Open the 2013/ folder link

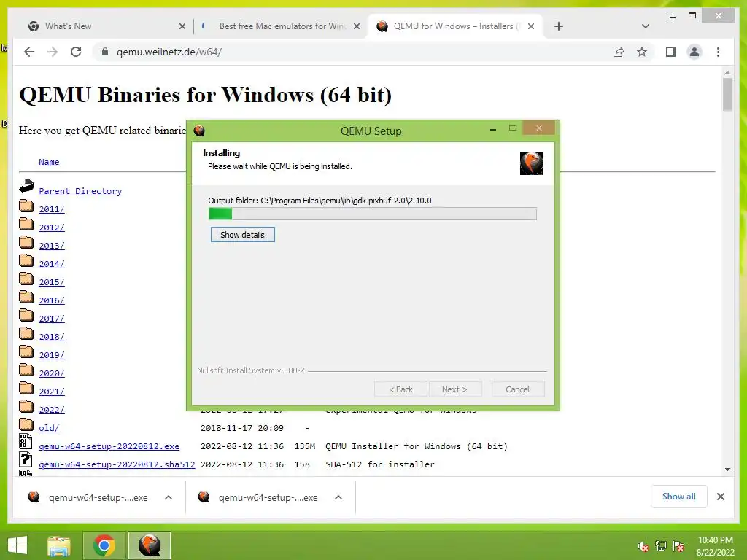[x=52, y=246]
